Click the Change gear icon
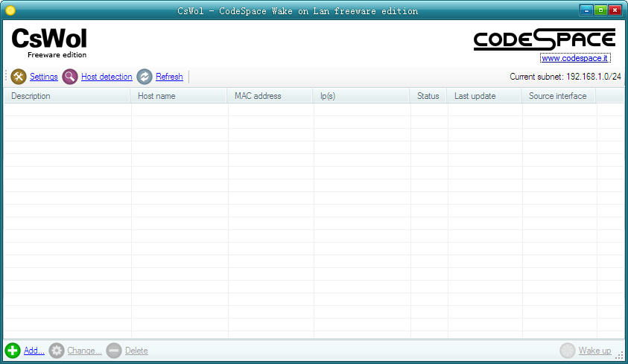Screen dimensions: 628x364 coord(57,351)
